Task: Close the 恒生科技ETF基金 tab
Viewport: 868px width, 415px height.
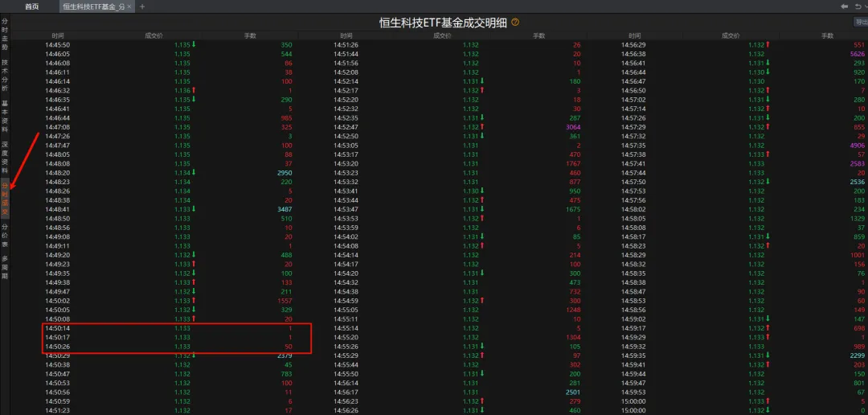Action: [x=131, y=6]
